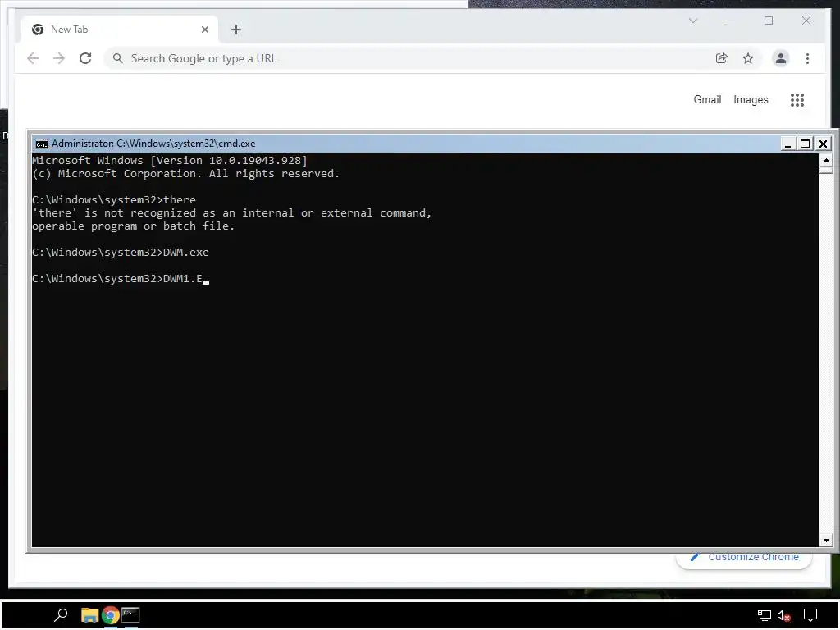
Task: Open the Action Center notifications icon
Action: pyautogui.click(x=810, y=615)
